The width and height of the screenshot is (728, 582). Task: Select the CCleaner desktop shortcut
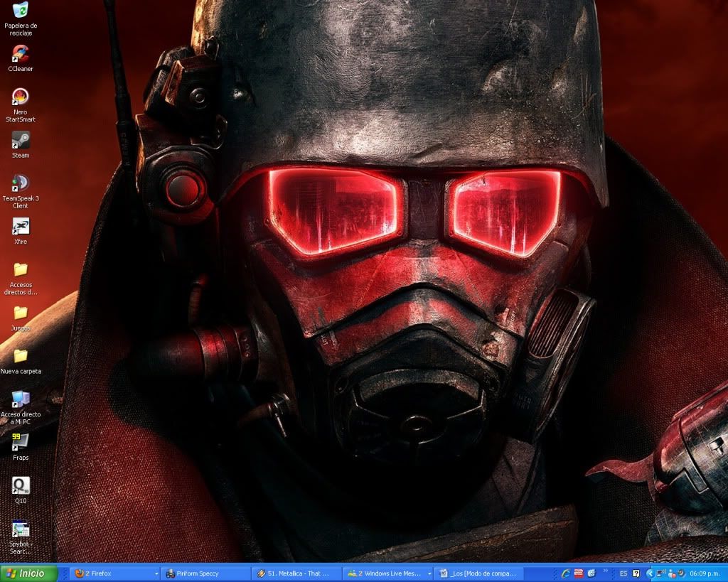click(21, 54)
